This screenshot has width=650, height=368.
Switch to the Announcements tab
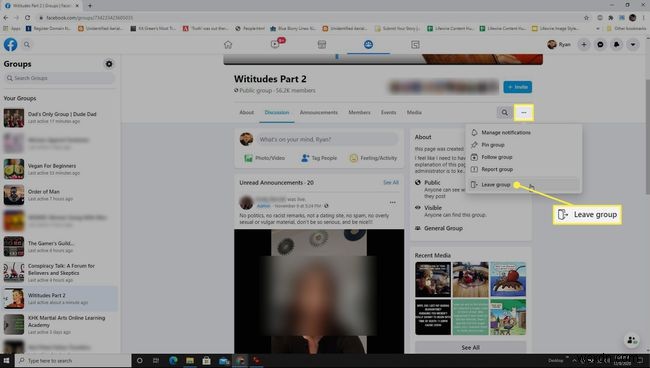318,112
